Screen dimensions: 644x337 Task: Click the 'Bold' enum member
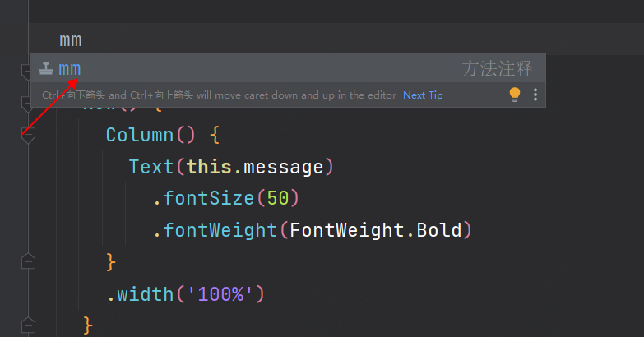point(439,230)
